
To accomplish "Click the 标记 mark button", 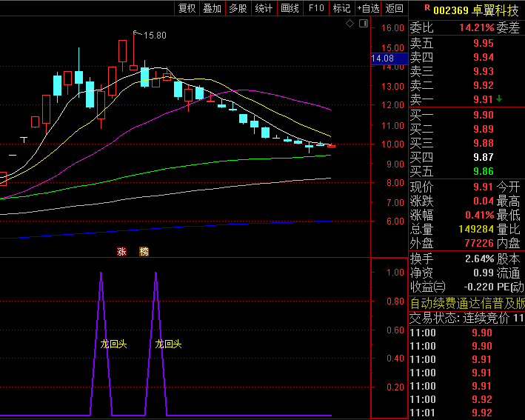I will pos(341,8).
